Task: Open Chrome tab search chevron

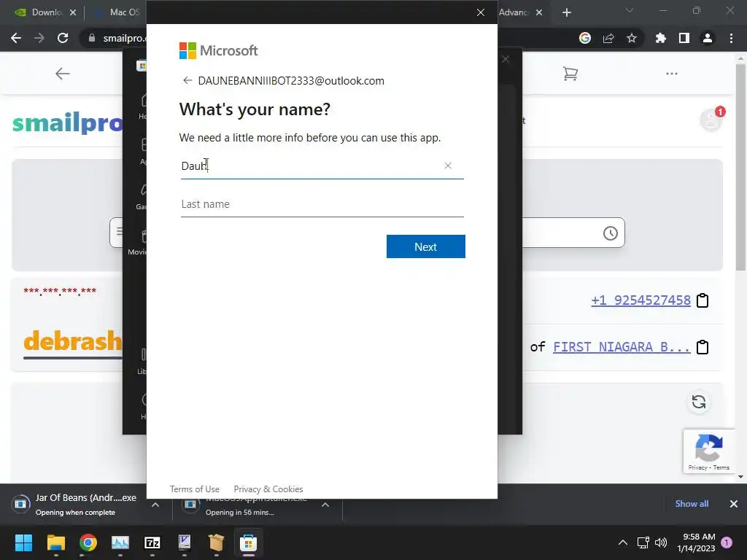Action: pyautogui.click(x=630, y=10)
